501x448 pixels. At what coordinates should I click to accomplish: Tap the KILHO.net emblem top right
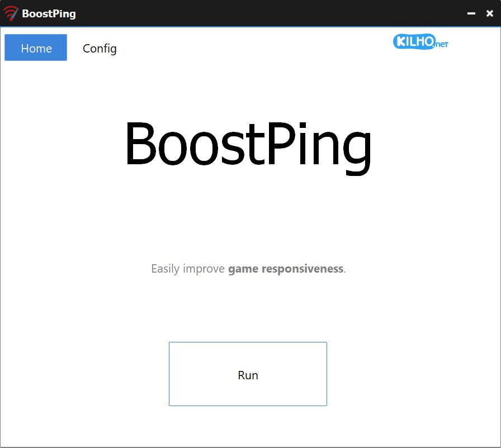(x=419, y=41)
